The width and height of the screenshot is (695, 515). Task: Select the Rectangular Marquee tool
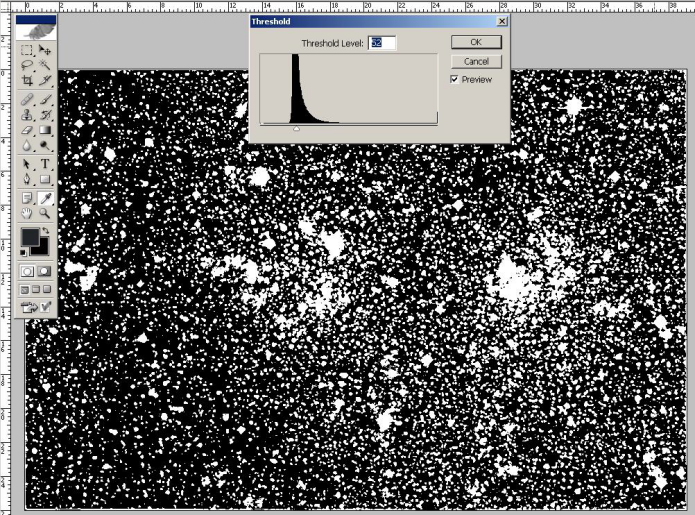click(27, 50)
